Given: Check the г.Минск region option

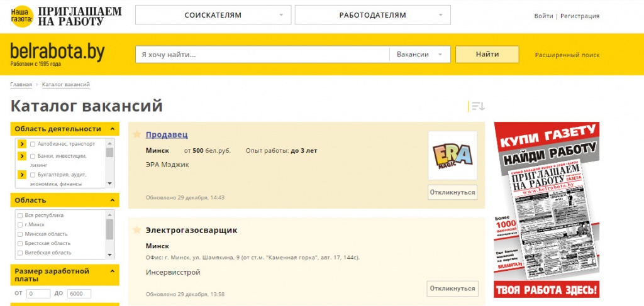Looking at the screenshot, I should (x=19, y=225).
